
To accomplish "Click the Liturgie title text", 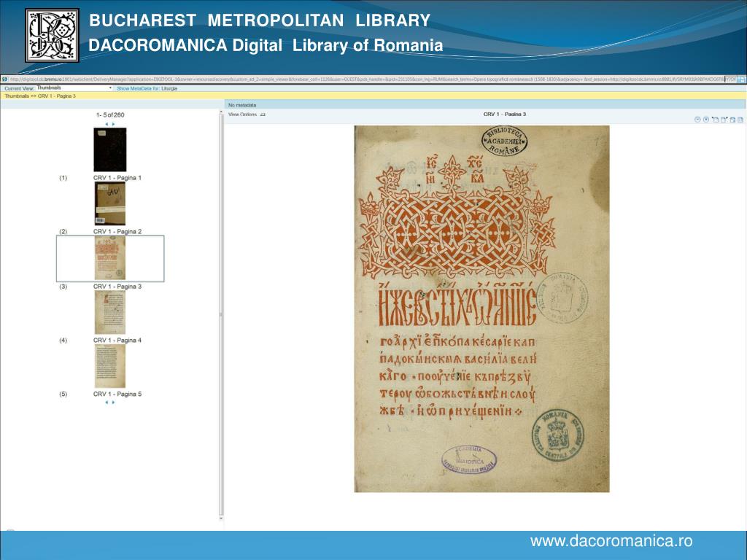I will tap(169, 88).
